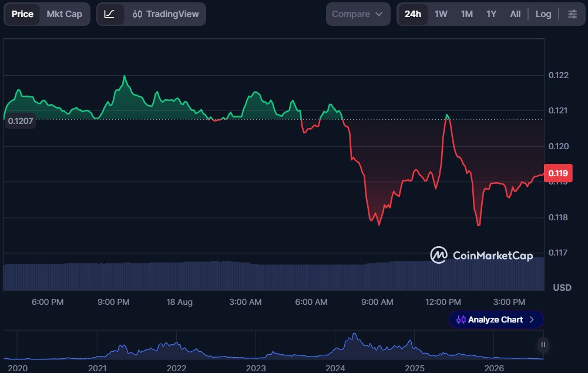Click 2025 on the history navigator
The image size is (588, 373).
pos(414,368)
